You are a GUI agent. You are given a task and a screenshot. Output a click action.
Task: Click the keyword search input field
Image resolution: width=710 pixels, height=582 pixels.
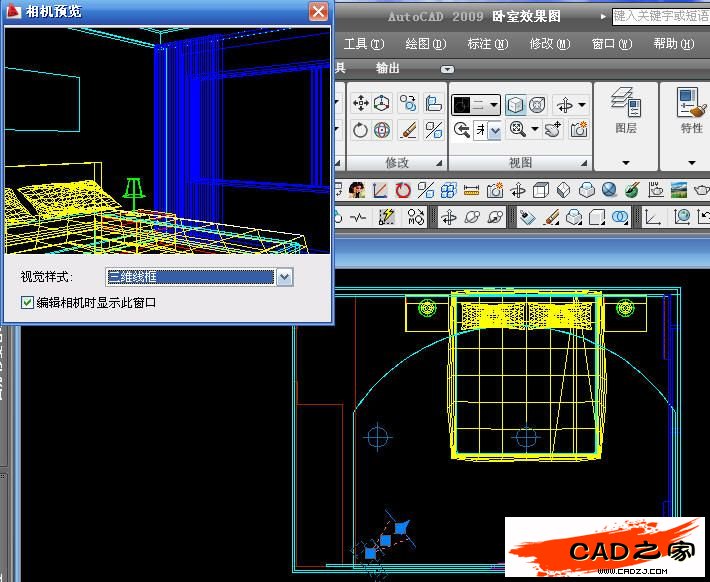pyautogui.click(x=658, y=16)
